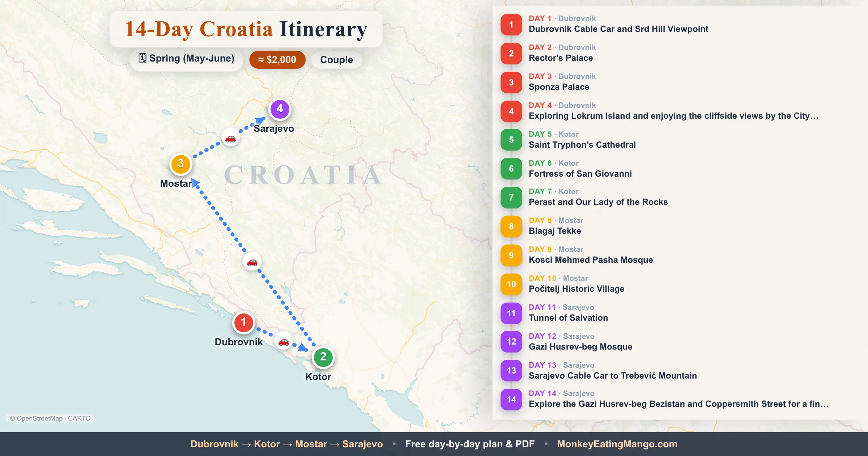The image size is (868, 456).
Task: Click the red Day 1 number badge
Action: [x=511, y=25]
